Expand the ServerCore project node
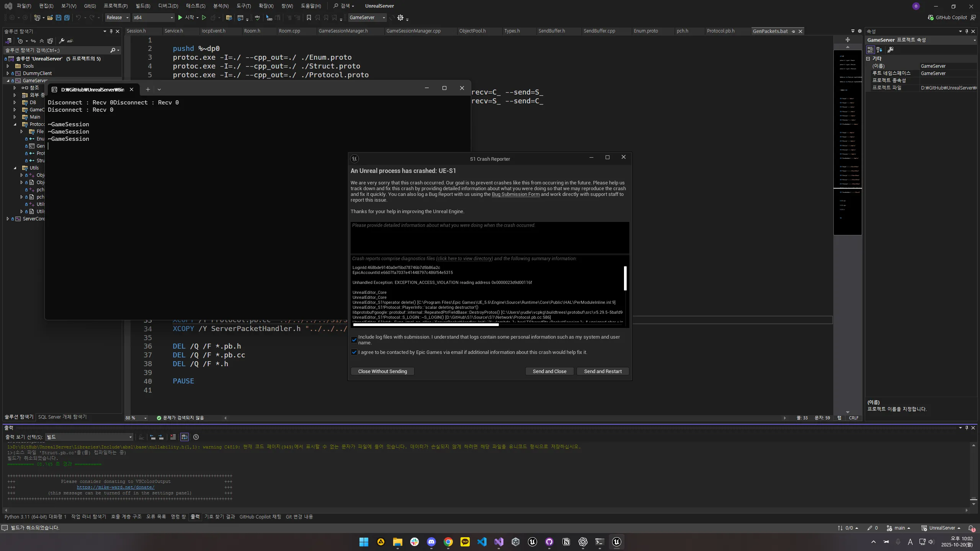 coord(8,219)
